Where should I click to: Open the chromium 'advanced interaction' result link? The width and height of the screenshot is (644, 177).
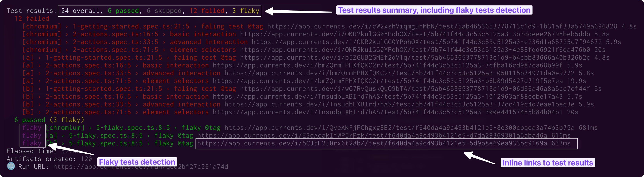click(426, 42)
